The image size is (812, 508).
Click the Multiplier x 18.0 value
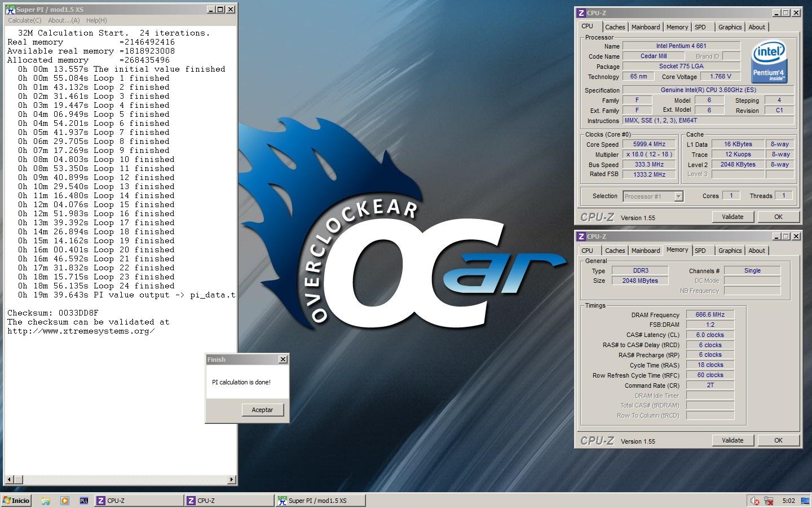pyautogui.click(x=649, y=154)
